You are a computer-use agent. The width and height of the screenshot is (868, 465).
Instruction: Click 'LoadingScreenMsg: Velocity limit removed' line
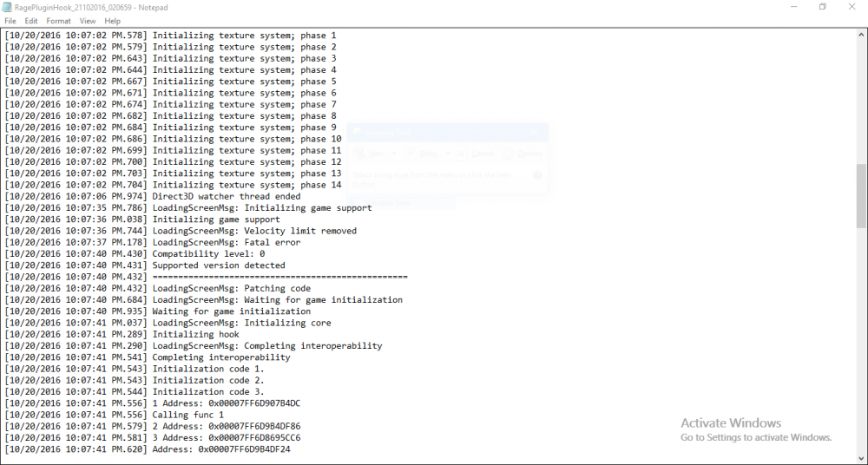181,231
